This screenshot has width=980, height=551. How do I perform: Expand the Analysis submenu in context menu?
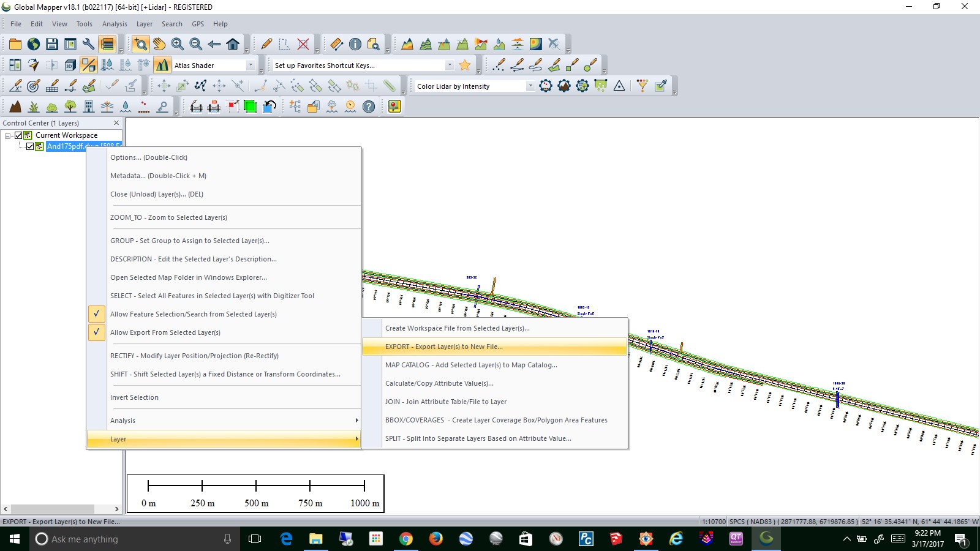224,421
